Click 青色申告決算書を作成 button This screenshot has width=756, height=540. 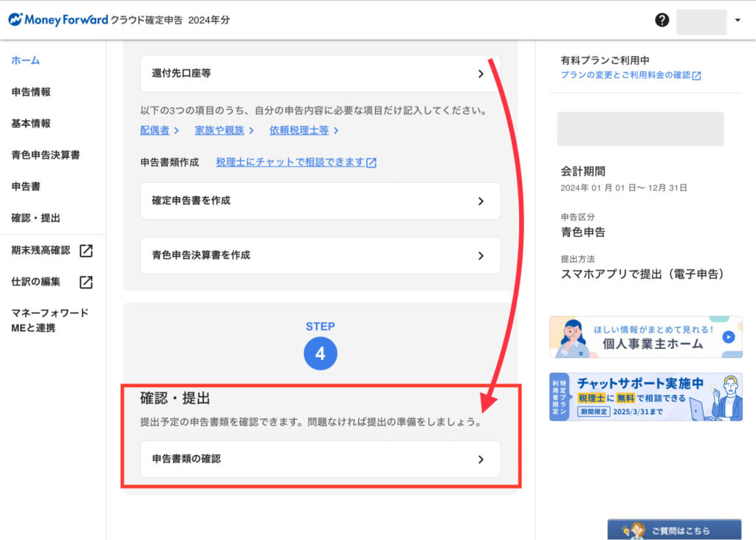(x=320, y=255)
